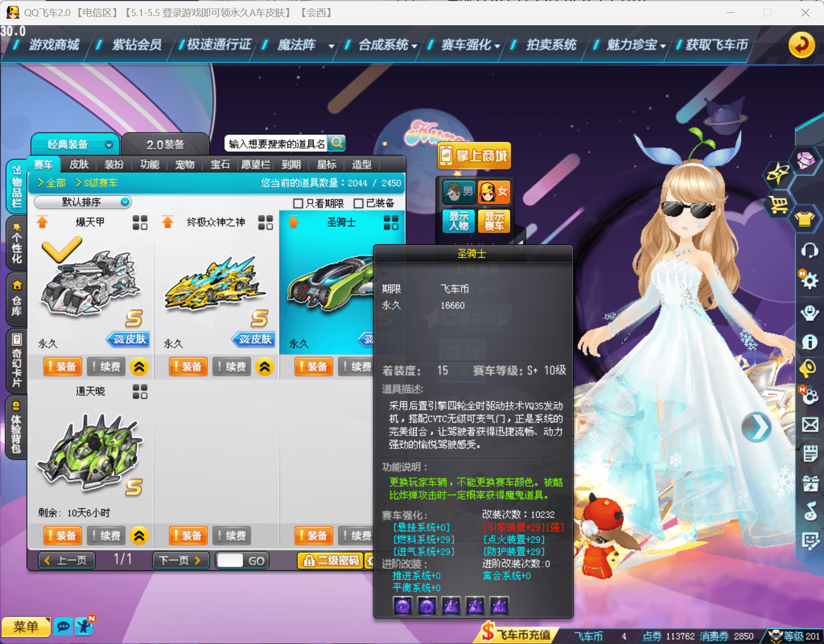Switch to 宠物 tab
The height and width of the screenshot is (644, 824).
point(185,164)
